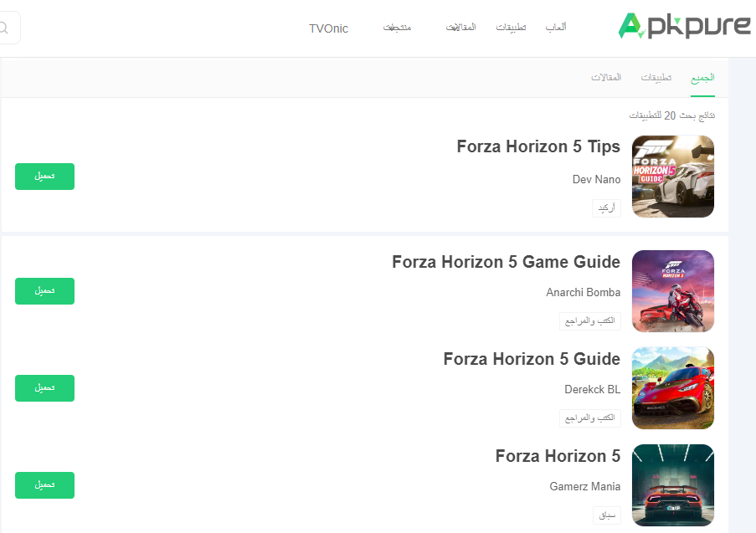This screenshot has width=756, height=533.
Task: Open the تطبيقات menu in the header
Action: [511, 27]
